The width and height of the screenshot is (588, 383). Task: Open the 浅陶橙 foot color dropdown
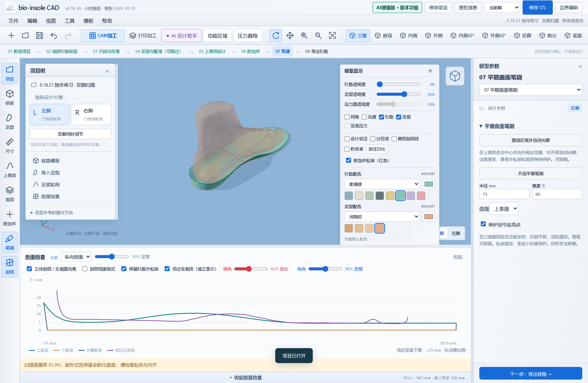click(382, 217)
